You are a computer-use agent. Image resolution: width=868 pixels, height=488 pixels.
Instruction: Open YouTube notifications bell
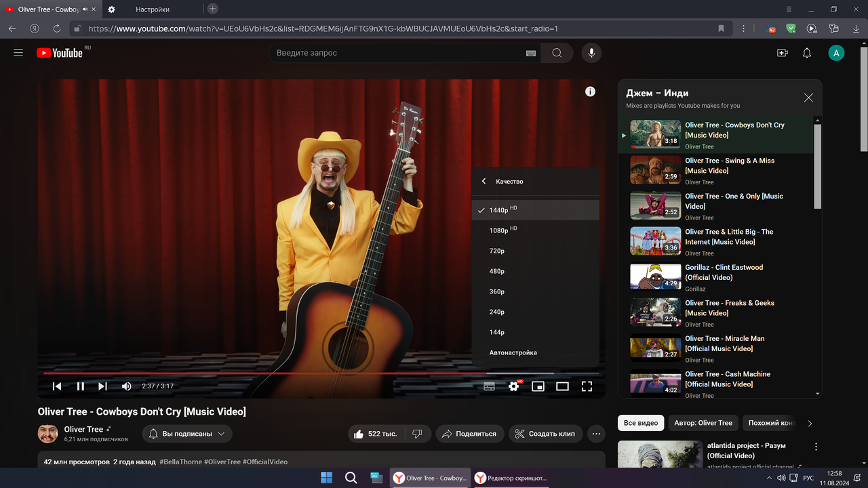pos(807,53)
